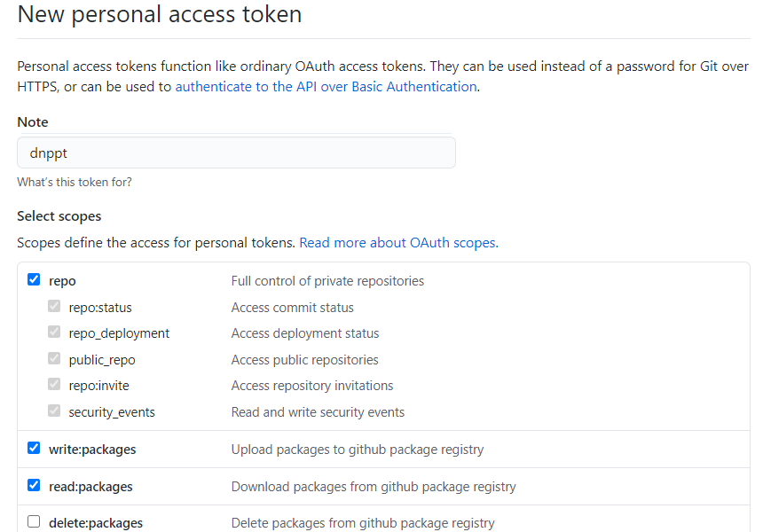
Task: Click the public_repo label text
Action: point(102,360)
